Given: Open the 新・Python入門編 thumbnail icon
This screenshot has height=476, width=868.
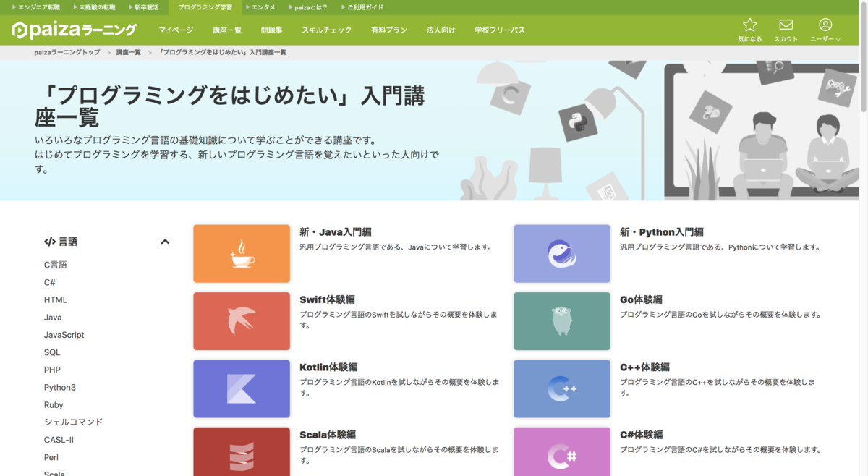Looking at the screenshot, I should pyautogui.click(x=562, y=253).
